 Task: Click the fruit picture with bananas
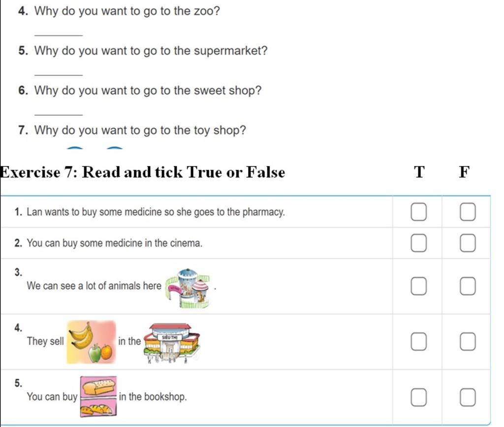(x=91, y=342)
